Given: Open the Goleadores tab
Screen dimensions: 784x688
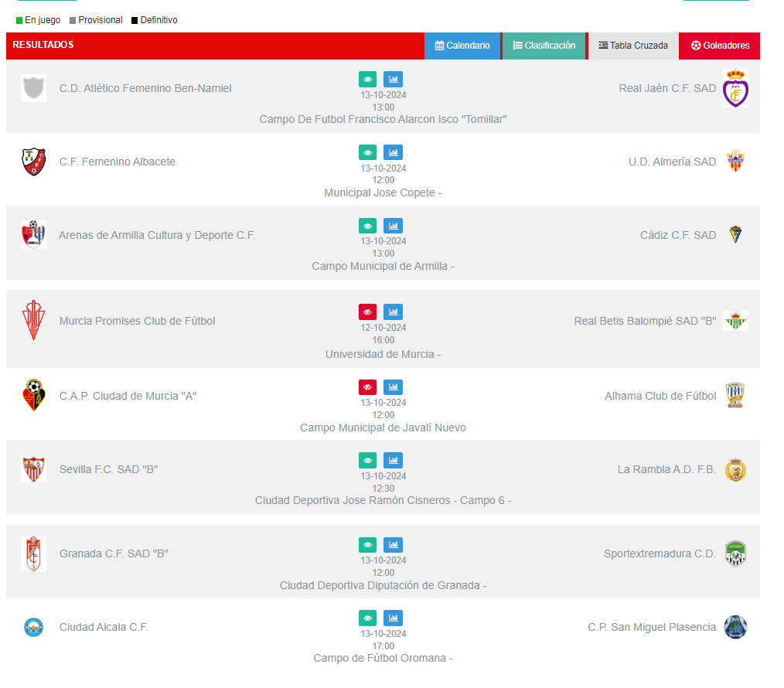Looking at the screenshot, I should pyautogui.click(x=720, y=46).
